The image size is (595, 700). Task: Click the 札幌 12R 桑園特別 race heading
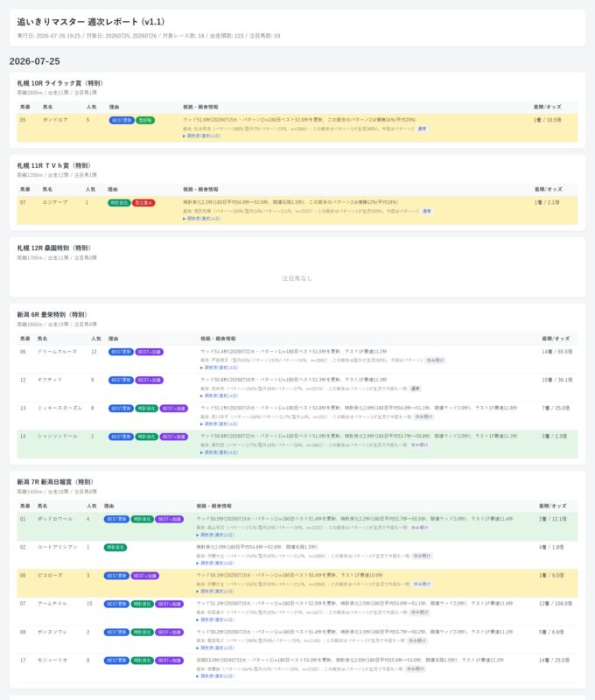(x=53, y=248)
